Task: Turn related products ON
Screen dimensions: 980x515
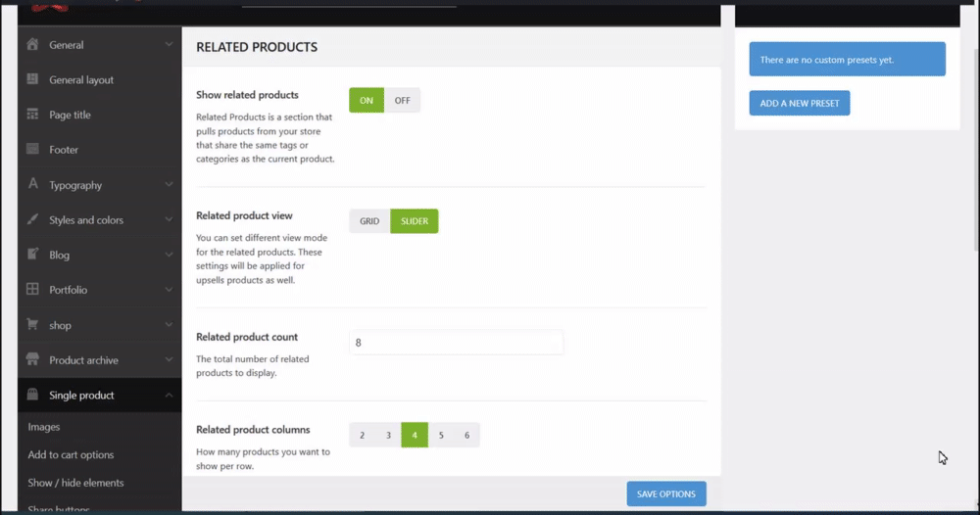Action: point(367,100)
